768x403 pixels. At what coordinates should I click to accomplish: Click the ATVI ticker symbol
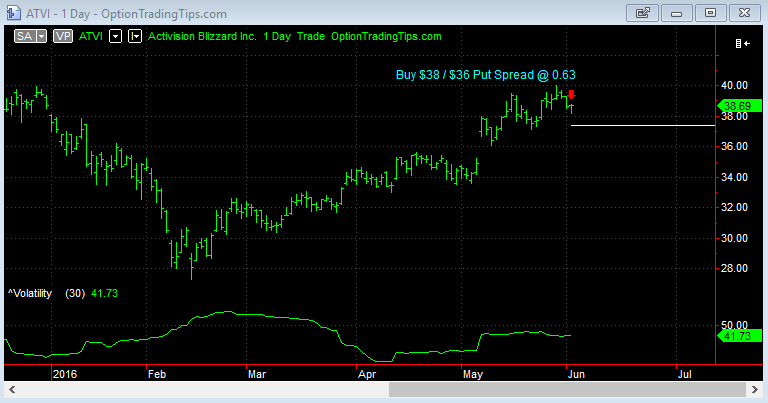coord(91,36)
